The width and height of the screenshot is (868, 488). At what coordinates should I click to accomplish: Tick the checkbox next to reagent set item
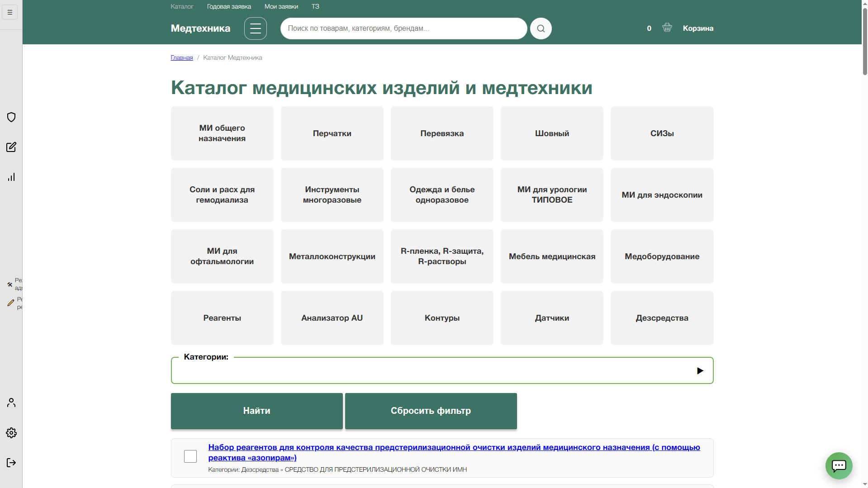[190, 456]
